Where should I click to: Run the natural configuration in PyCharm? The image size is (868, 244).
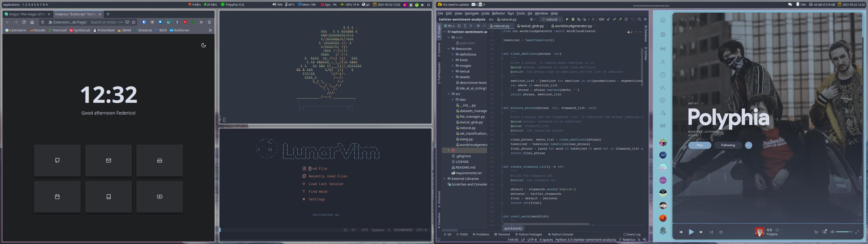[567, 20]
